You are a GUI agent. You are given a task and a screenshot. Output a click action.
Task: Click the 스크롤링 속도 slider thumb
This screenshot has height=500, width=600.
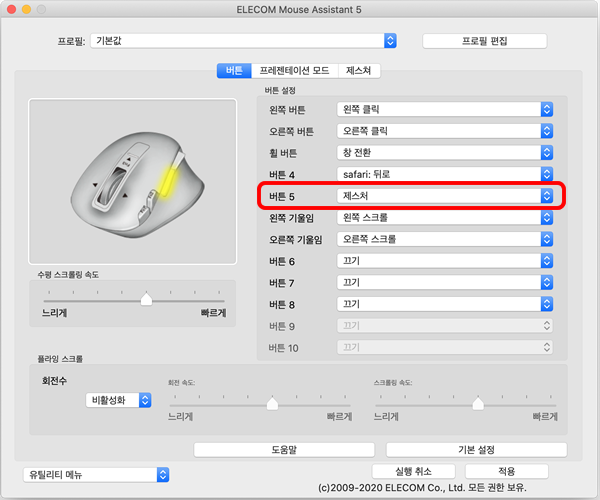click(478, 403)
